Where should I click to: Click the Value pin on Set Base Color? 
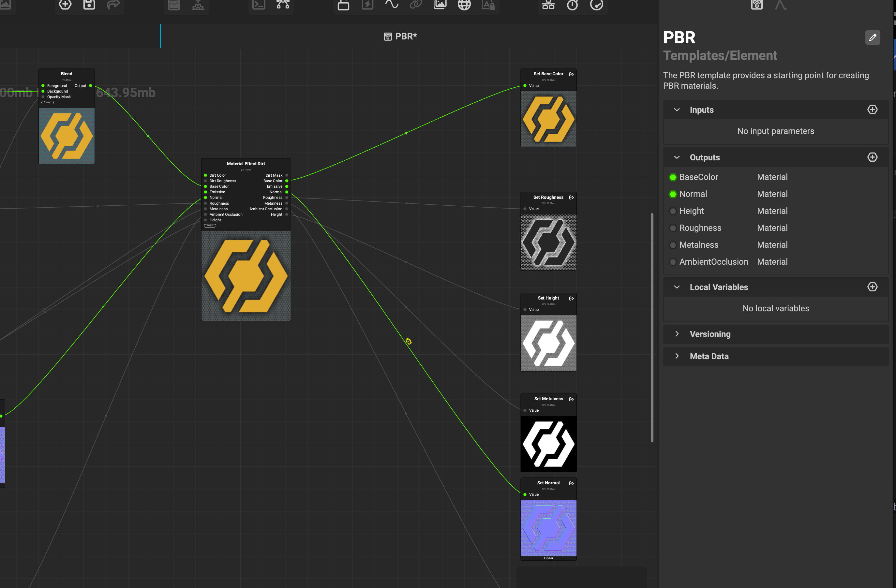point(525,86)
